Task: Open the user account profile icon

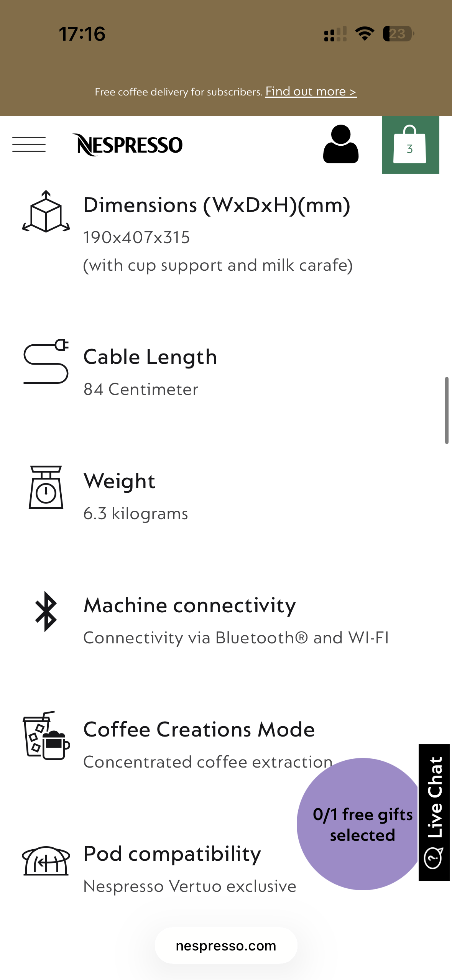Action: click(x=340, y=144)
